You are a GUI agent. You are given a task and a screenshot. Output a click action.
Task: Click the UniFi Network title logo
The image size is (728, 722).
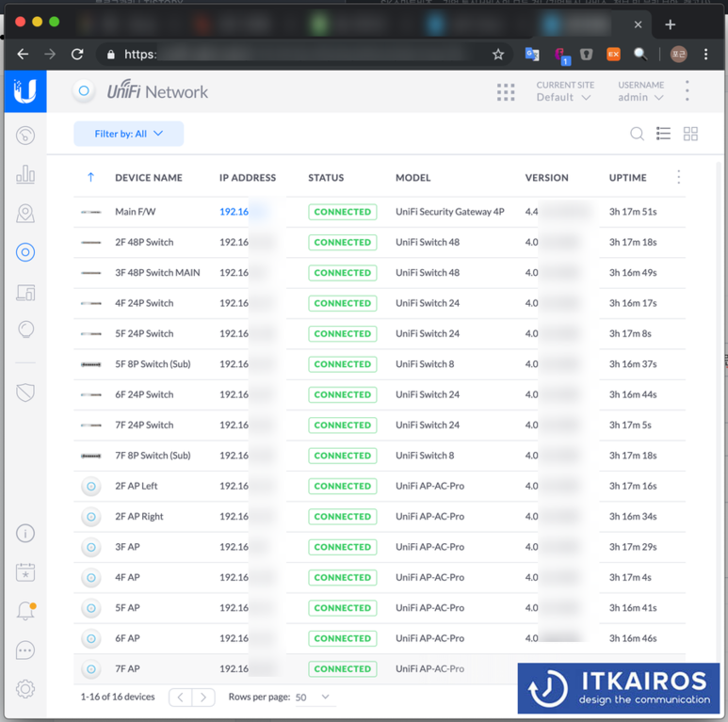157,91
